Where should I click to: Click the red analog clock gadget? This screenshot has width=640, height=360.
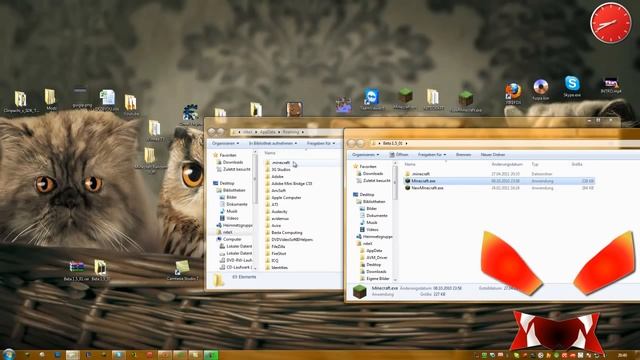[x=611, y=23]
